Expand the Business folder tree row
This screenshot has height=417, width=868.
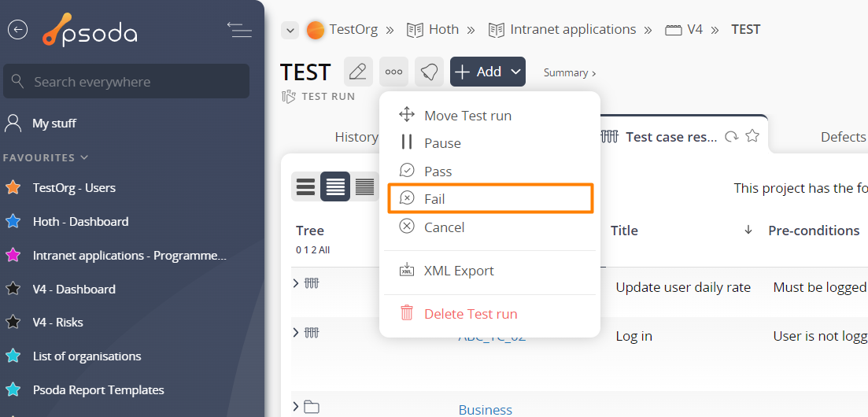tap(296, 408)
